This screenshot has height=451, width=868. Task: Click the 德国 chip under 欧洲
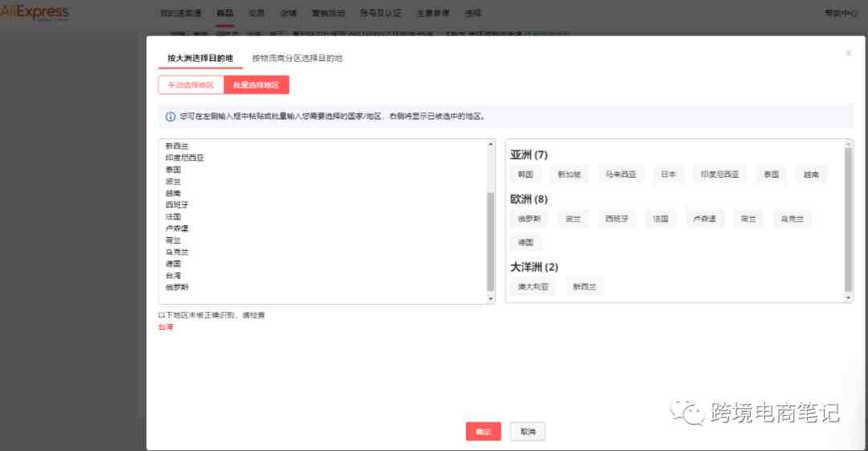526,242
